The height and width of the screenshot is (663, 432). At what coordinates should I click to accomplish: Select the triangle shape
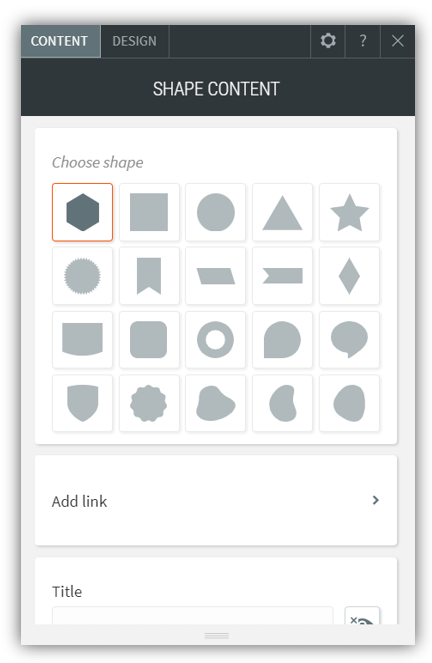tap(282, 212)
